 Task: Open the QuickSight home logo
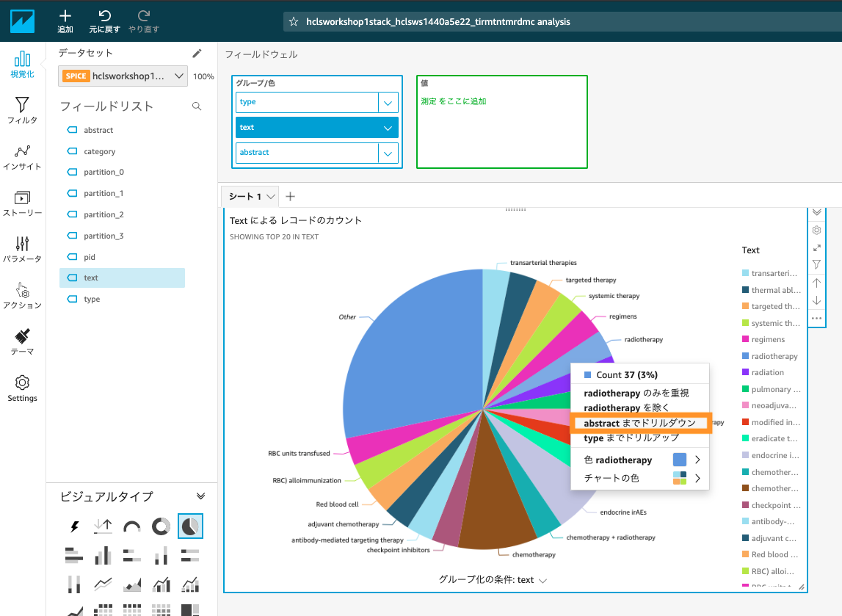pyautogui.click(x=22, y=21)
